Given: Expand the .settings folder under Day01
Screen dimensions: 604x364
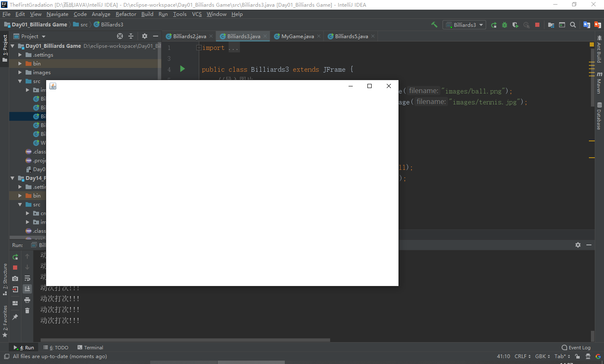Looking at the screenshot, I should 20,55.
